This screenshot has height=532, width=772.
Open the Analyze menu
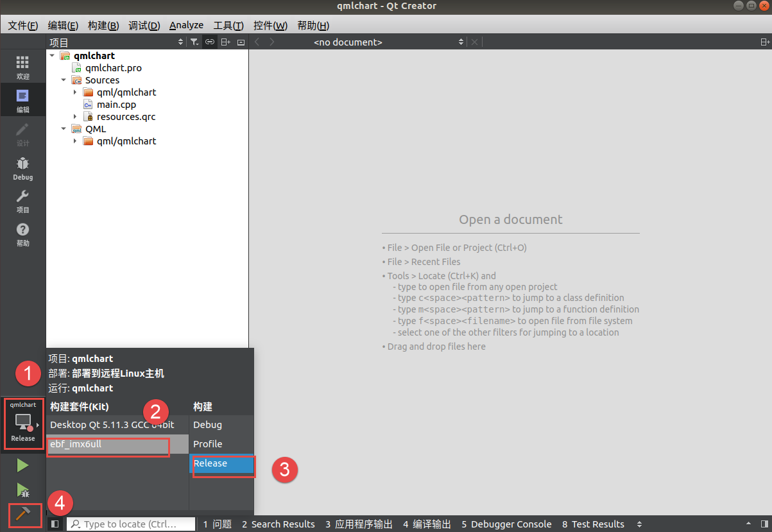186,26
